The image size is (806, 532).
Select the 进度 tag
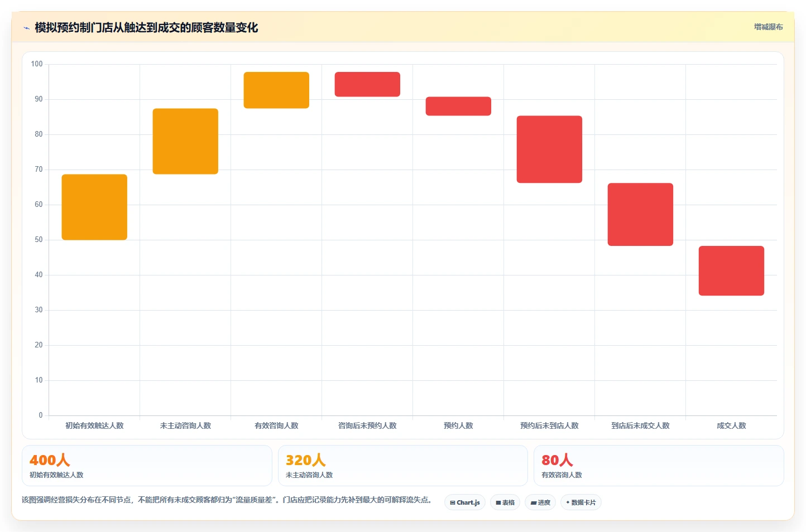540,502
